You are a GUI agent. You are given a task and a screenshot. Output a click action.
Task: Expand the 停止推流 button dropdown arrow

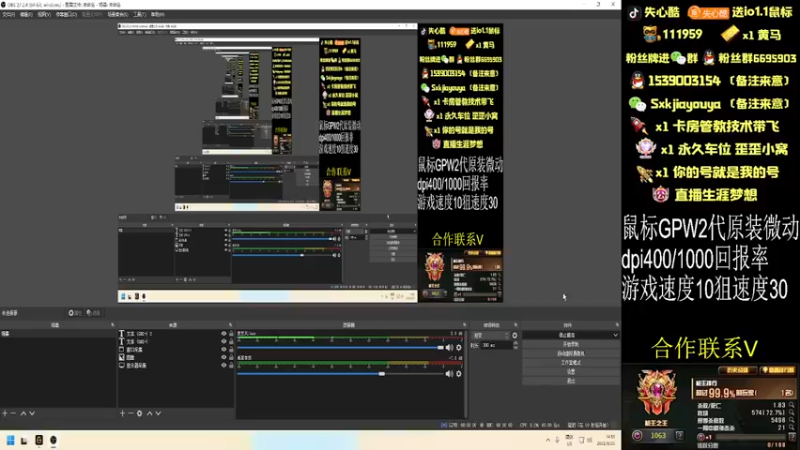(615, 335)
